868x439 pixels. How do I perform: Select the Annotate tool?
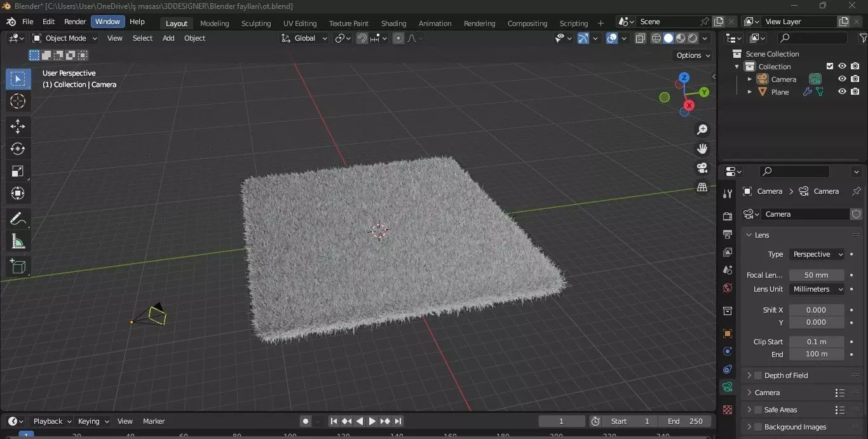coord(18,219)
